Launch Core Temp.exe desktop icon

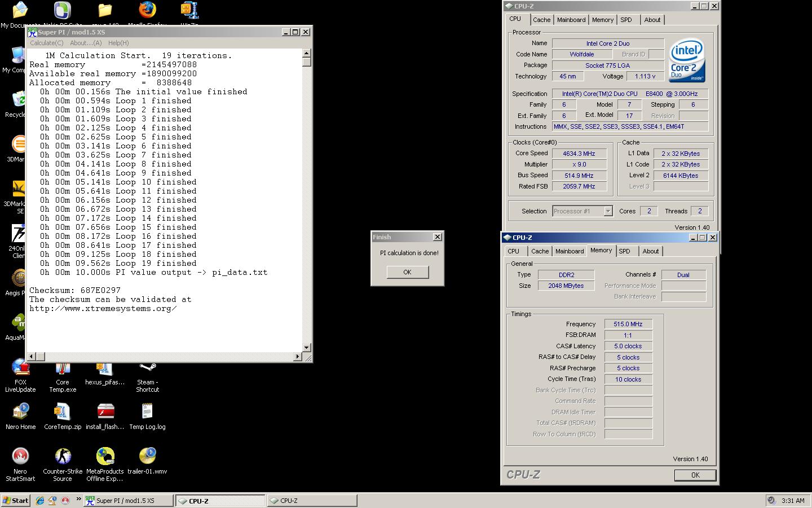[x=63, y=377]
